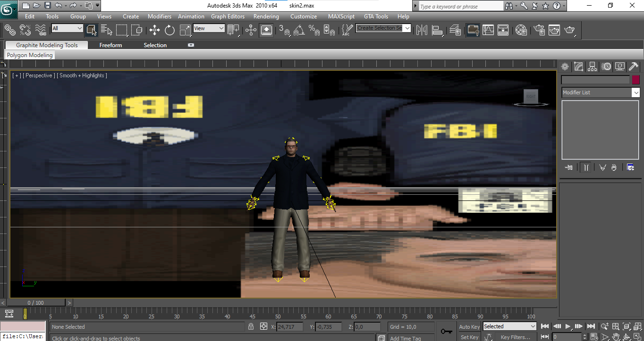644x341 pixels.
Task: Click the Mirror tool icon
Action: (422, 30)
